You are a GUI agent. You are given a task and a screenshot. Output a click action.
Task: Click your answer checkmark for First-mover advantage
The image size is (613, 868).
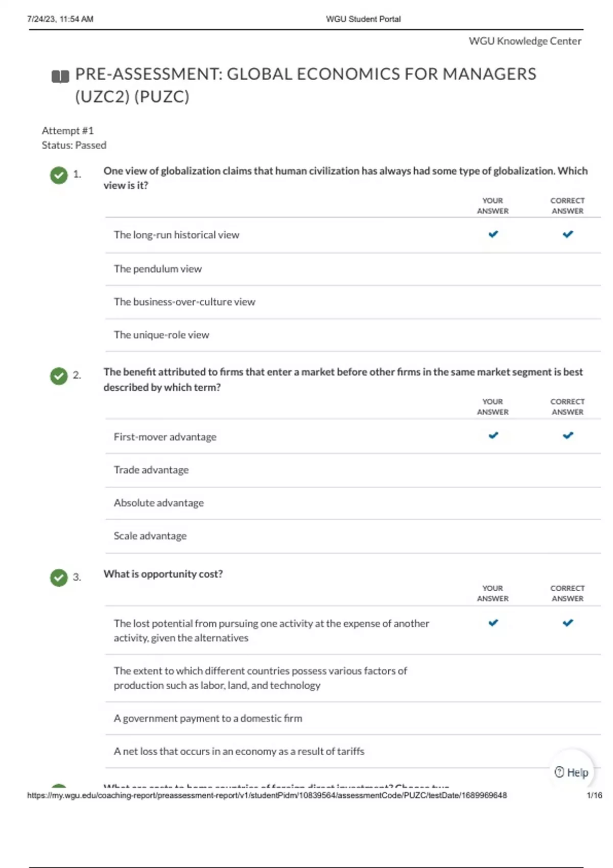[493, 436]
